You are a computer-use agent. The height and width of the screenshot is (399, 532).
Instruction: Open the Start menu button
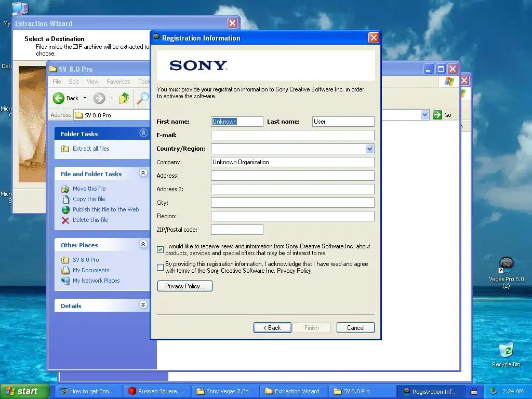tap(24, 392)
